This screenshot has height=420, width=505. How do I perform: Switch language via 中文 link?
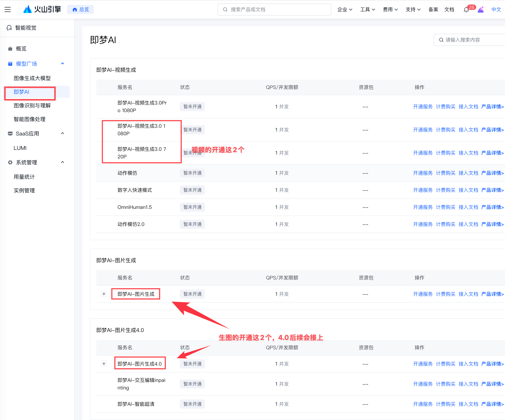[x=496, y=10]
